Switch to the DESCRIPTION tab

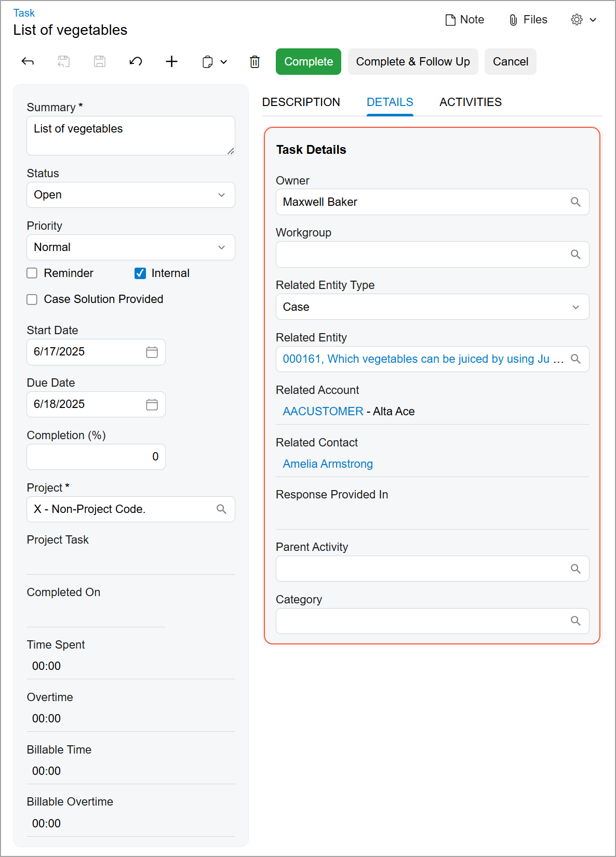[301, 102]
